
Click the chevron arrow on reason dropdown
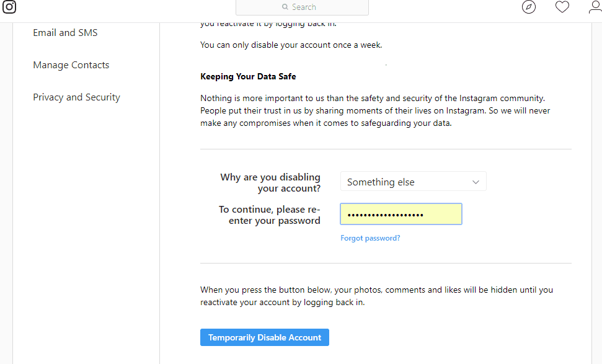pos(476,182)
